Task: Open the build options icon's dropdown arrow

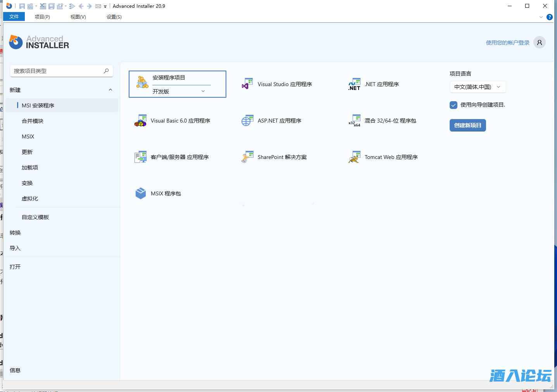Action: 66,6
